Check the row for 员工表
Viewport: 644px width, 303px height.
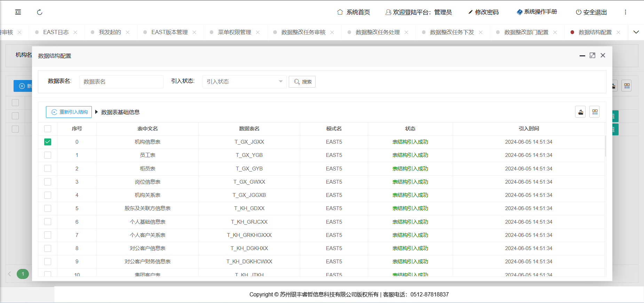48,155
